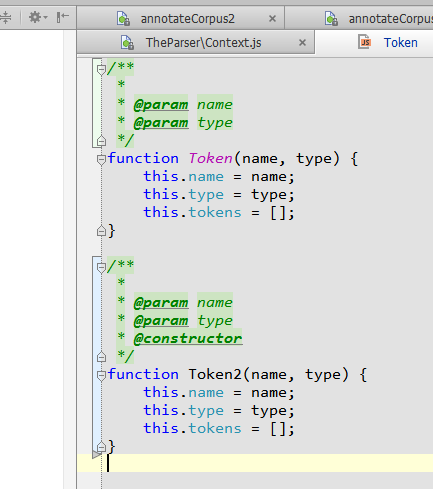
Task: Collapse the first doc comment block at /**
Action: point(101,70)
